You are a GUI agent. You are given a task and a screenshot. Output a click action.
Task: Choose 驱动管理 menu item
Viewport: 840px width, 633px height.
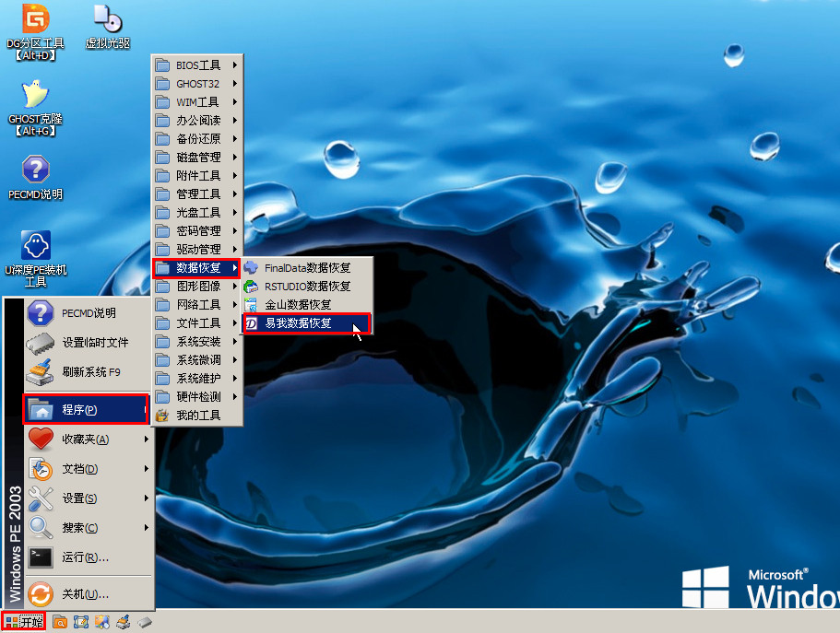click(x=196, y=250)
